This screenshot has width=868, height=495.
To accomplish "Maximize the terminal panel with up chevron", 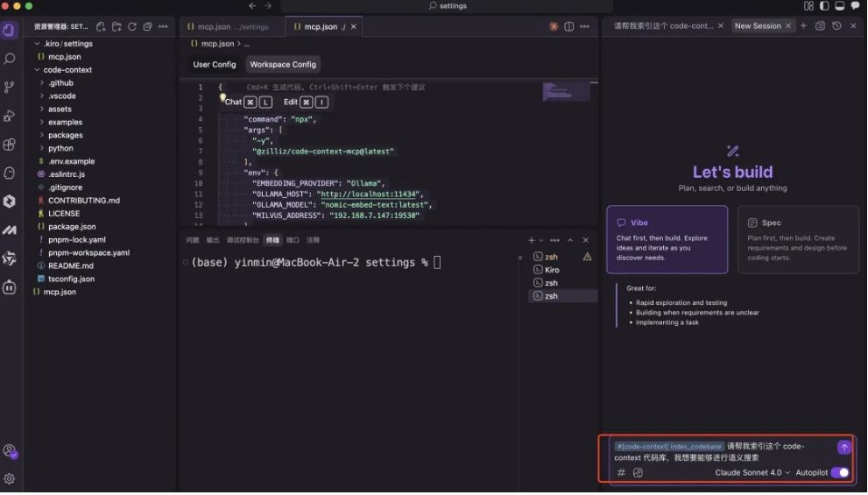I will [x=570, y=240].
